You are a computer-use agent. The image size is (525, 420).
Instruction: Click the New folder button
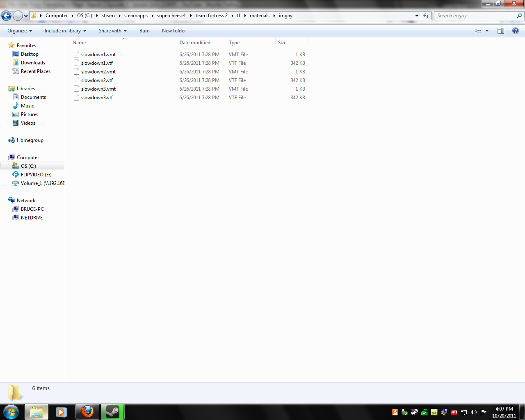(x=173, y=31)
